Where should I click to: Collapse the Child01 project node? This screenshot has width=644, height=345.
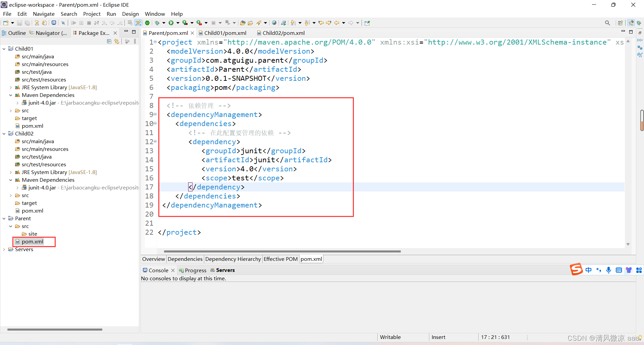4,49
